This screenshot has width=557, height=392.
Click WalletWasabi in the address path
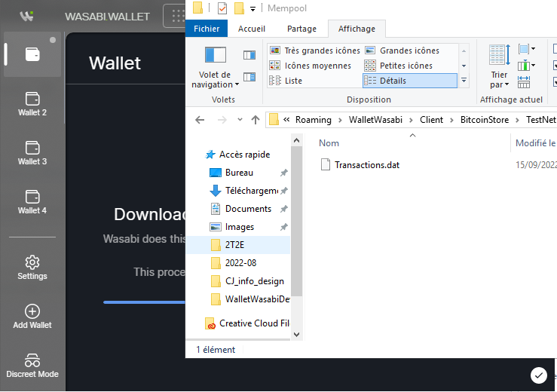pos(375,120)
